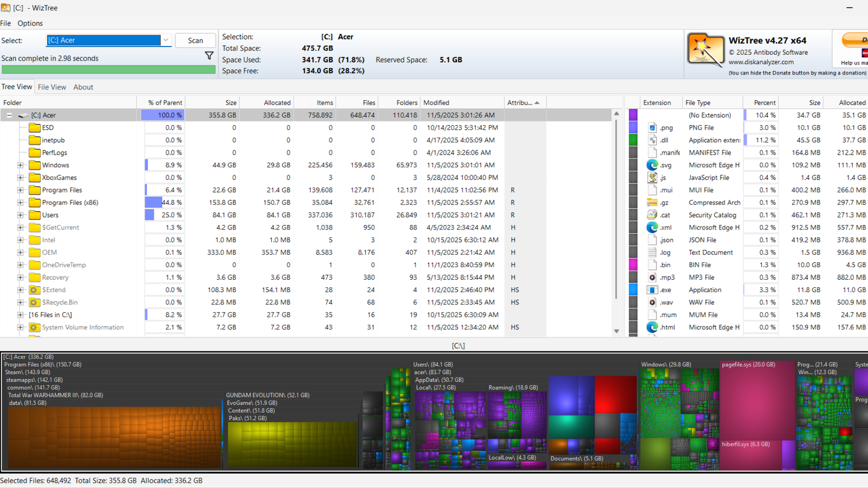Open the Options menu
868x488 pixels.
pos(30,23)
